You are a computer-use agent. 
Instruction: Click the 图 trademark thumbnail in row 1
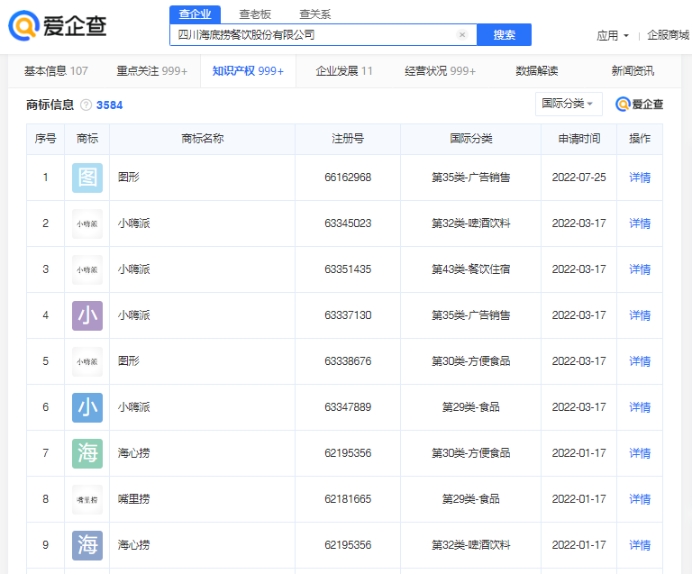(x=87, y=178)
